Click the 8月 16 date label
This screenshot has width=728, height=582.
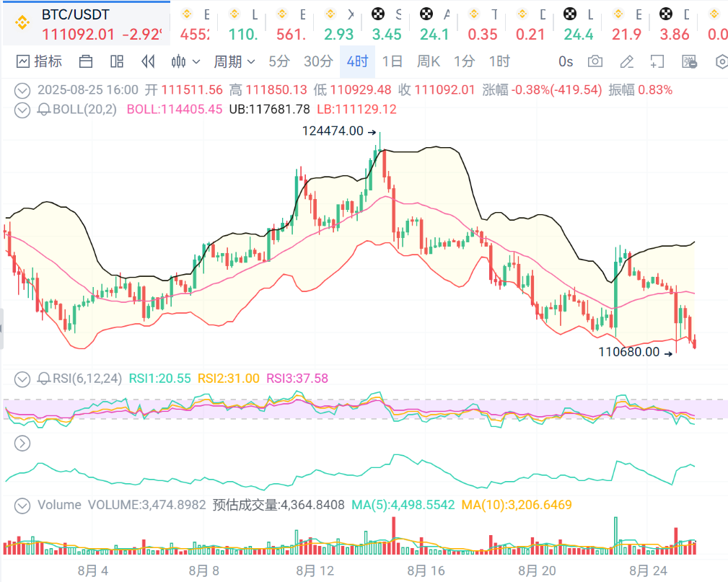(x=426, y=571)
